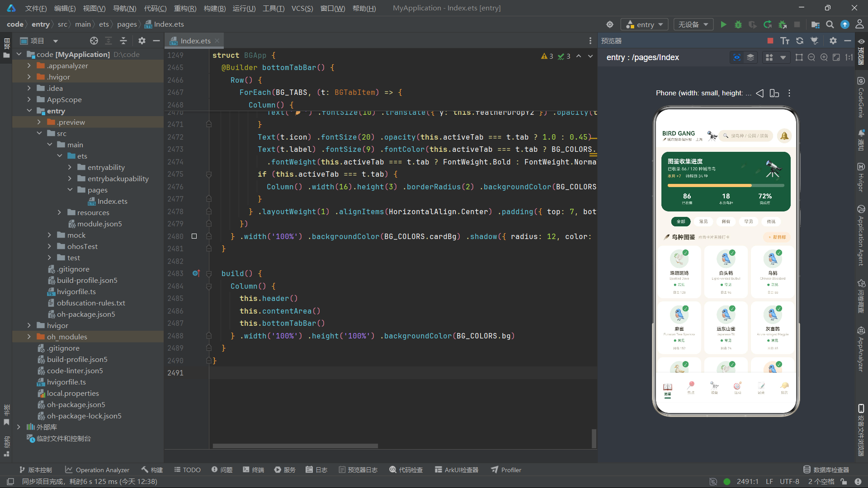The image size is (868, 488).
Task: Toggle the 稀有 filter chip in preview
Action: click(726, 221)
